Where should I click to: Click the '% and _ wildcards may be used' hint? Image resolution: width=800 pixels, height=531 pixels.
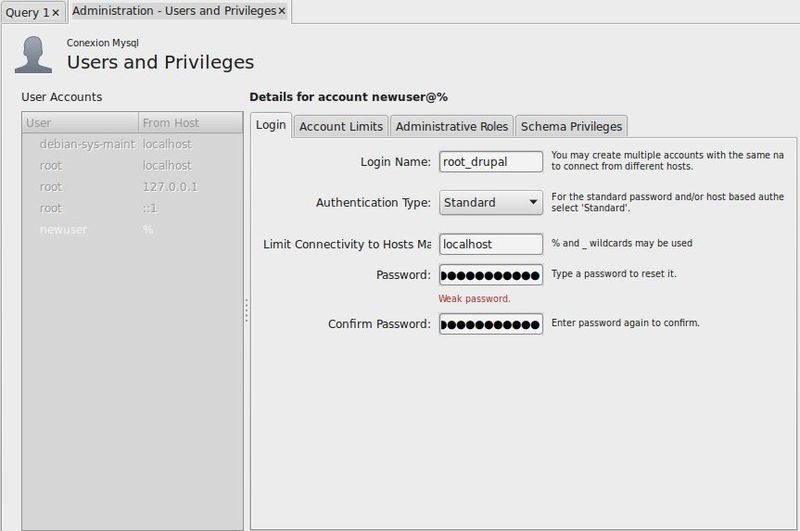pos(621,243)
